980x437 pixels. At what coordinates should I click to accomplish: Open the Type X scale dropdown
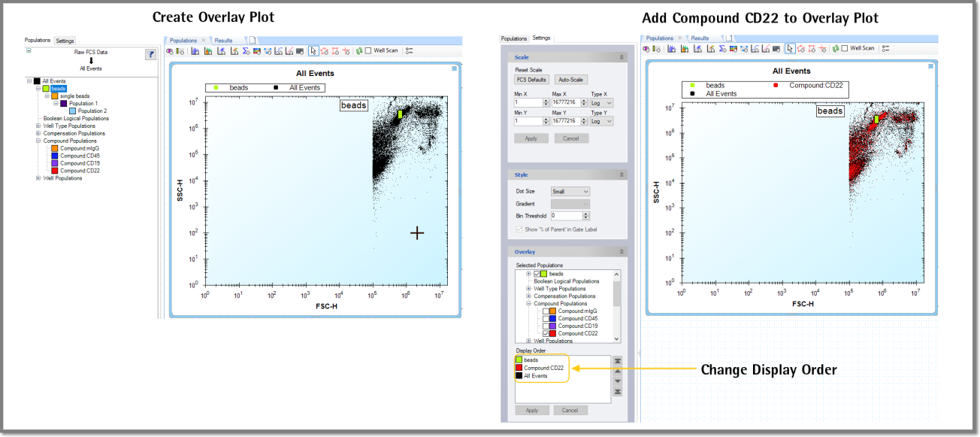602,102
